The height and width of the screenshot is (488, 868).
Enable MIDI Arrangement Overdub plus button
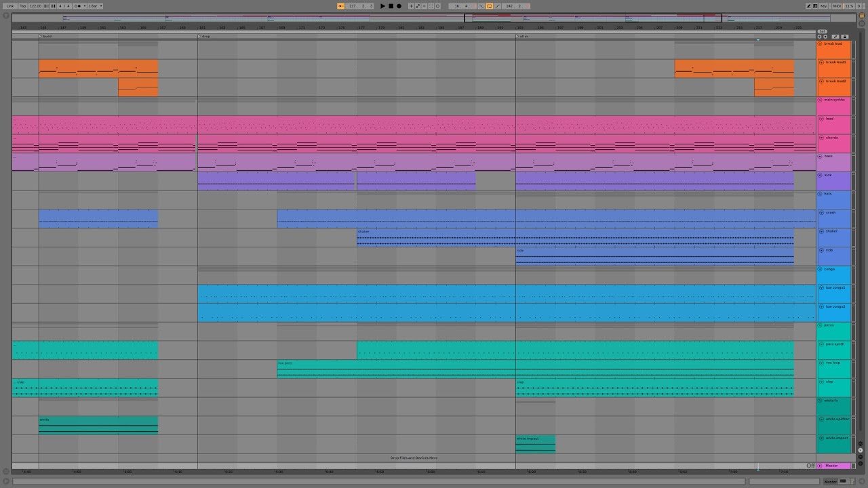tap(411, 6)
